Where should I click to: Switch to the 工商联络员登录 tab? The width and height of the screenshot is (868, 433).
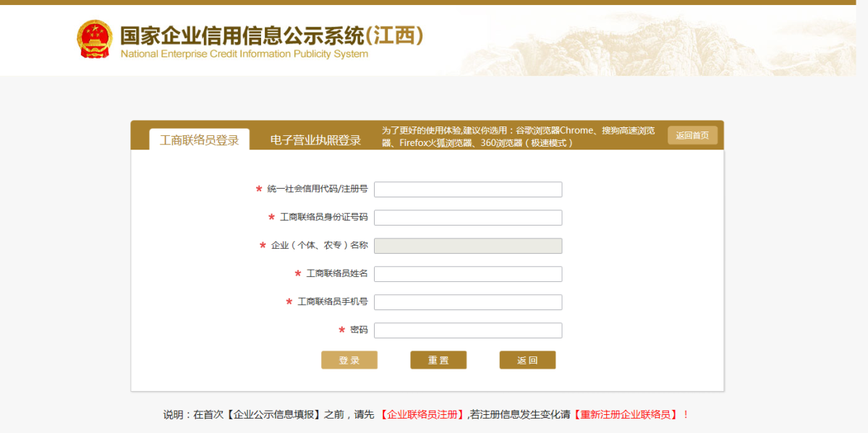[199, 140]
